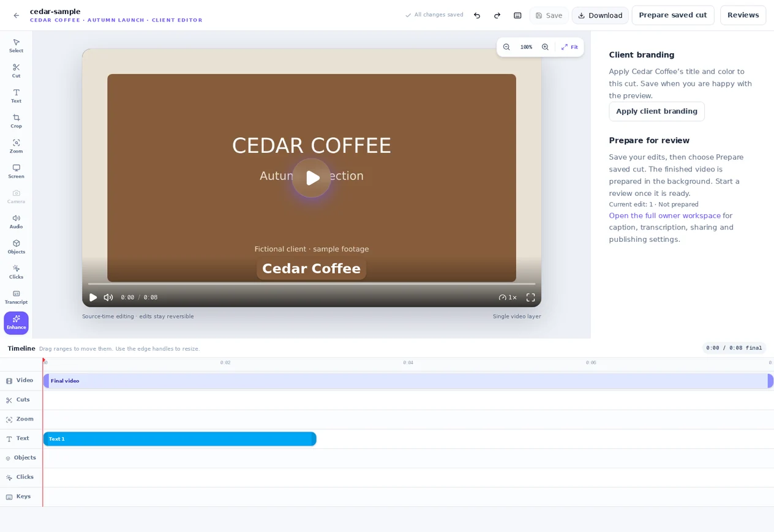Open the full owner workspace link
774x532 pixels.
coord(664,215)
